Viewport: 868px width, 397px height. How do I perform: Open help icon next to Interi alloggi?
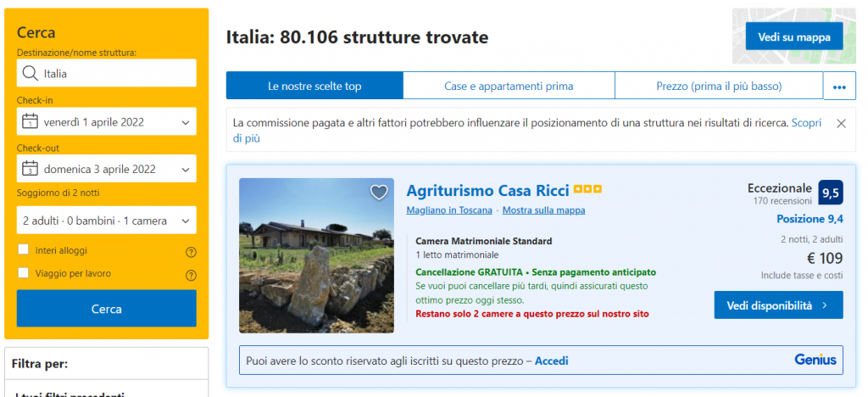point(191,252)
